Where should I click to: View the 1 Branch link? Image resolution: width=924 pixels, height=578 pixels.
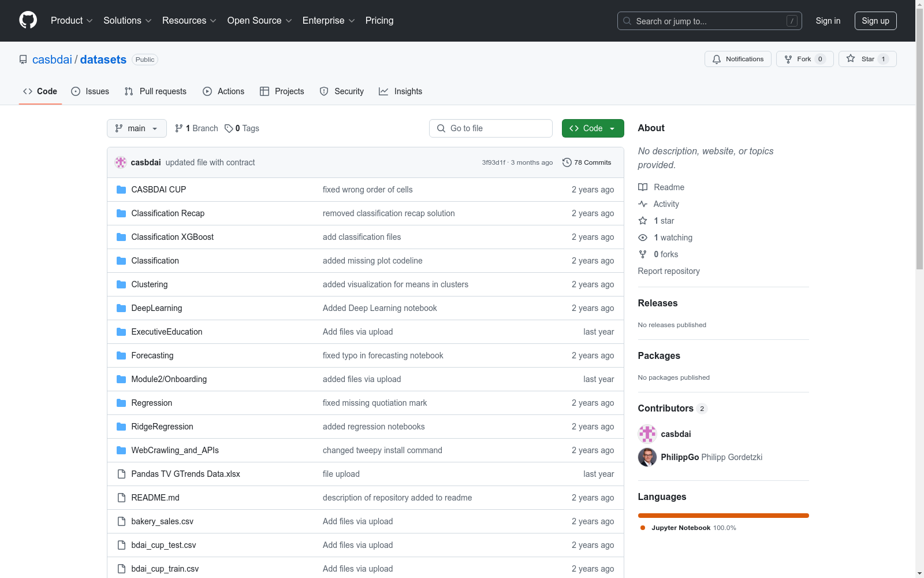(x=196, y=128)
